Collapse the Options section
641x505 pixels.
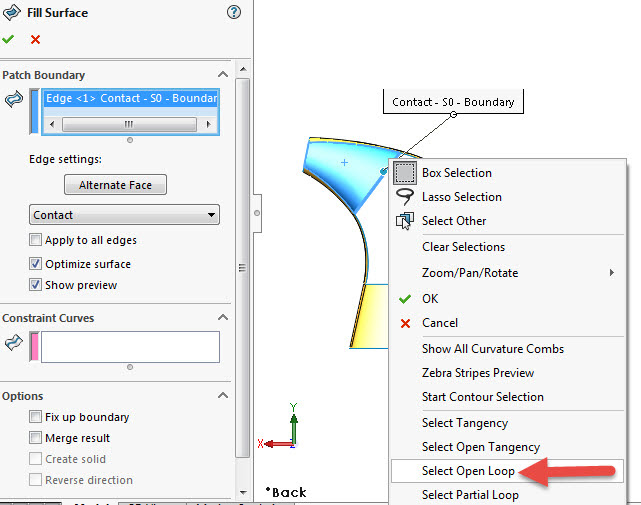(223, 395)
